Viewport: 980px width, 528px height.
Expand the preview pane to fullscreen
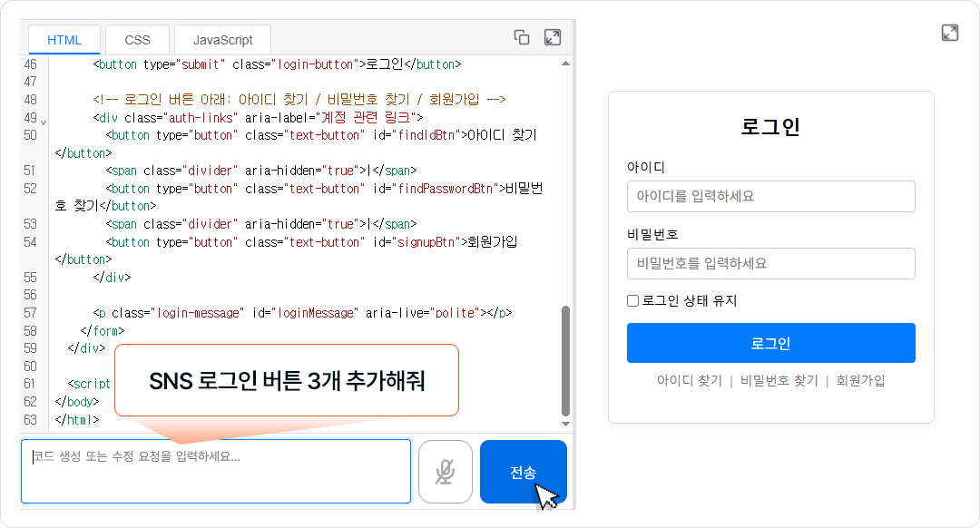point(950,33)
